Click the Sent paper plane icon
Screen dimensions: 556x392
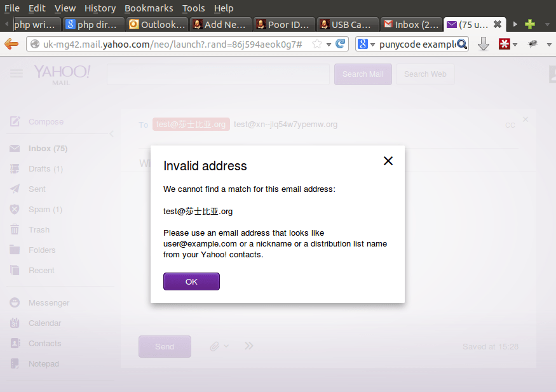click(x=15, y=189)
